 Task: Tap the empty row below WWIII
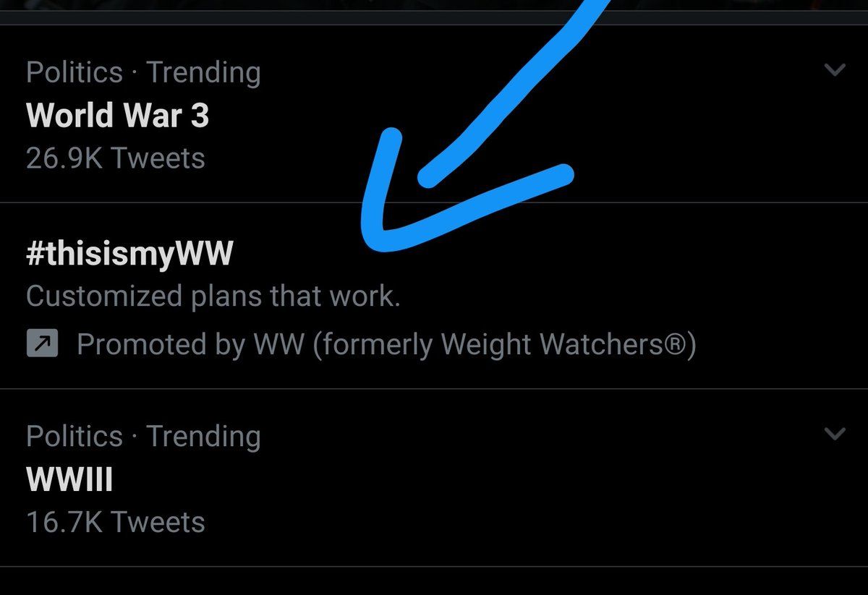pos(434,581)
